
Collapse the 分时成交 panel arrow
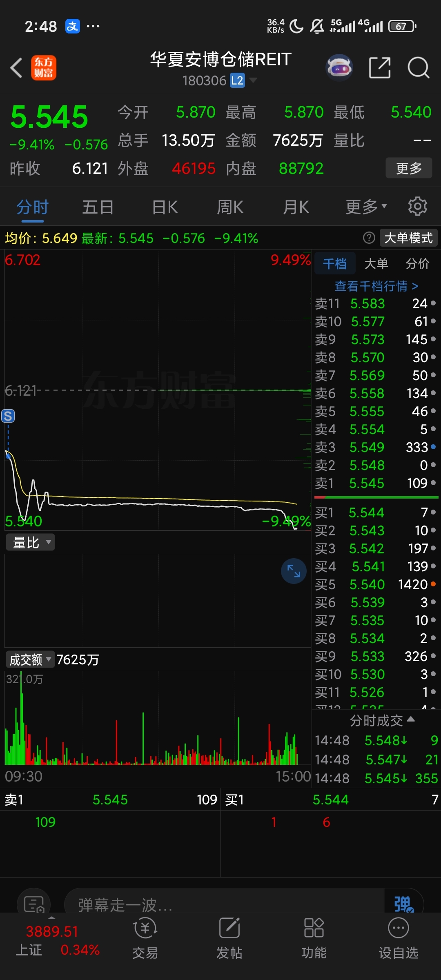[x=411, y=719]
